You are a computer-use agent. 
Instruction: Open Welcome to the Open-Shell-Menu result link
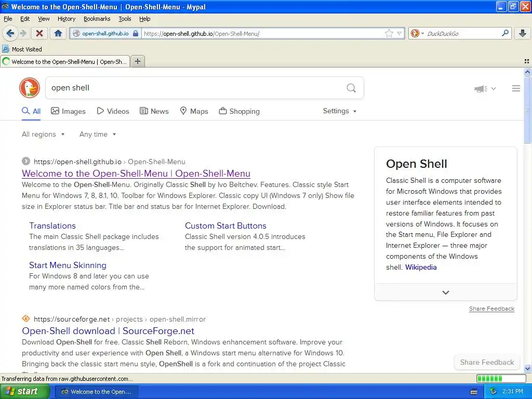click(x=136, y=174)
